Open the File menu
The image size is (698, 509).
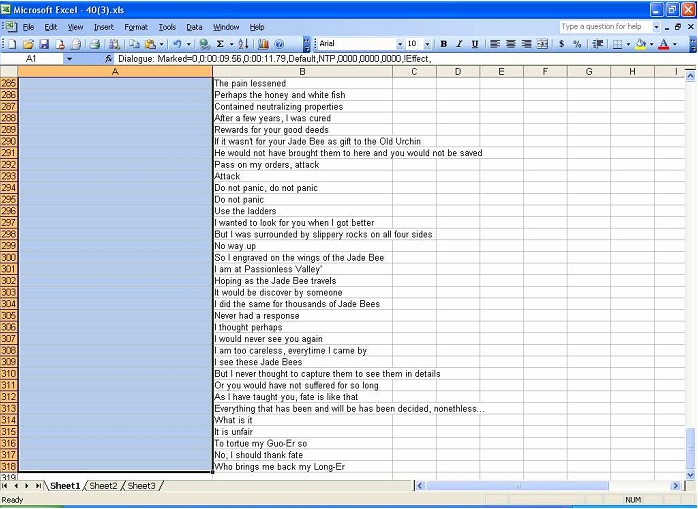pyautogui.click(x=28, y=27)
